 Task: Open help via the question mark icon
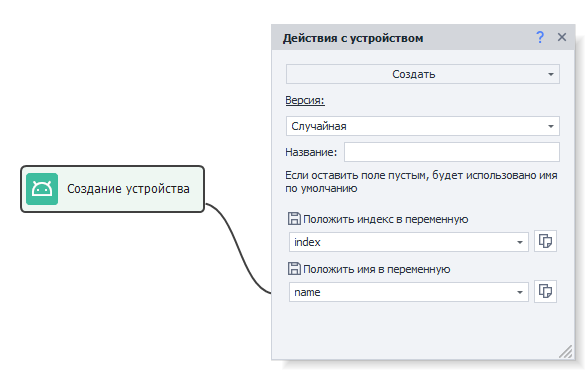540,37
